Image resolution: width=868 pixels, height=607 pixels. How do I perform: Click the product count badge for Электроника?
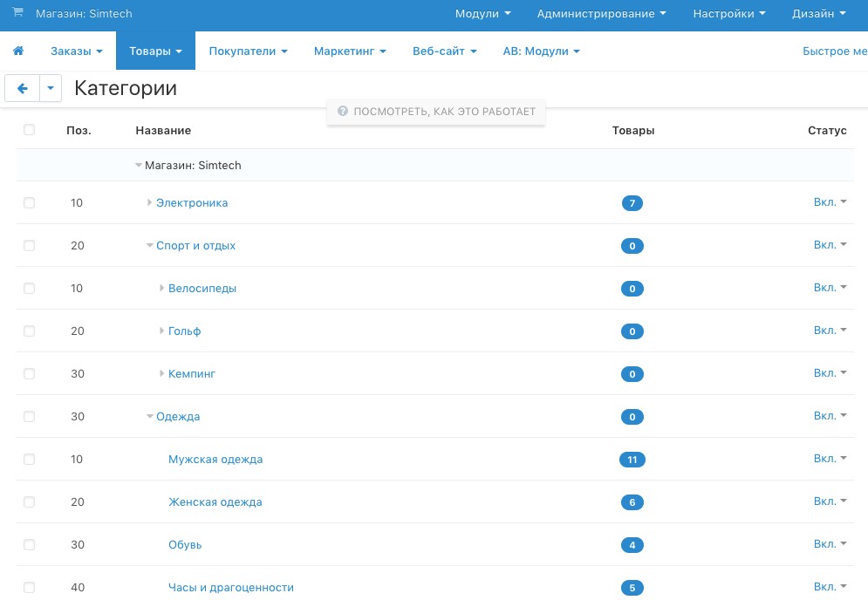click(x=632, y=203)
